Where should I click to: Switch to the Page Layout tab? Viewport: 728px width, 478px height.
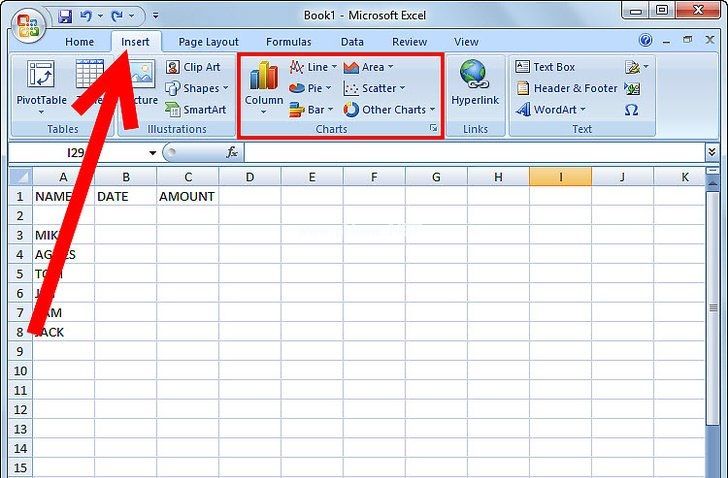coord(208,42)
